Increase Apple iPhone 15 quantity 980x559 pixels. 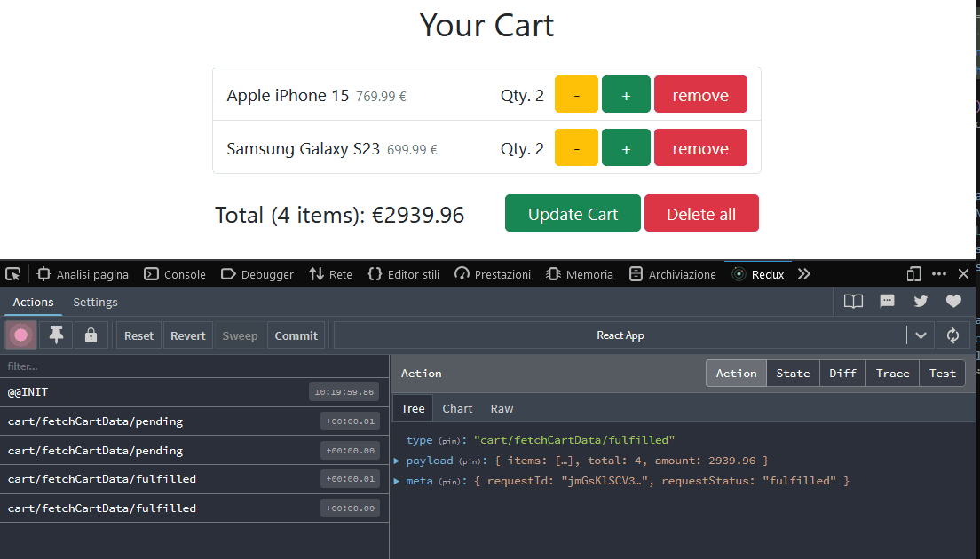626,94
